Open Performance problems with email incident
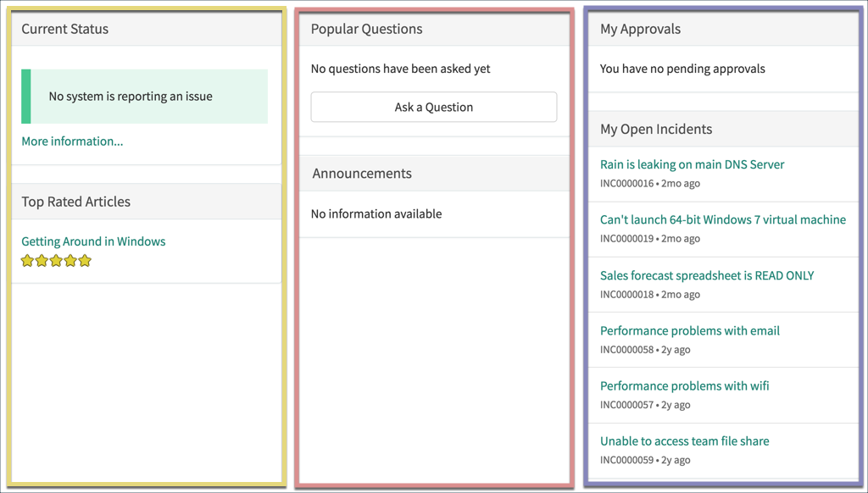Image resolution: width=868 pixels, height=493 pixels. coord(690,330)
